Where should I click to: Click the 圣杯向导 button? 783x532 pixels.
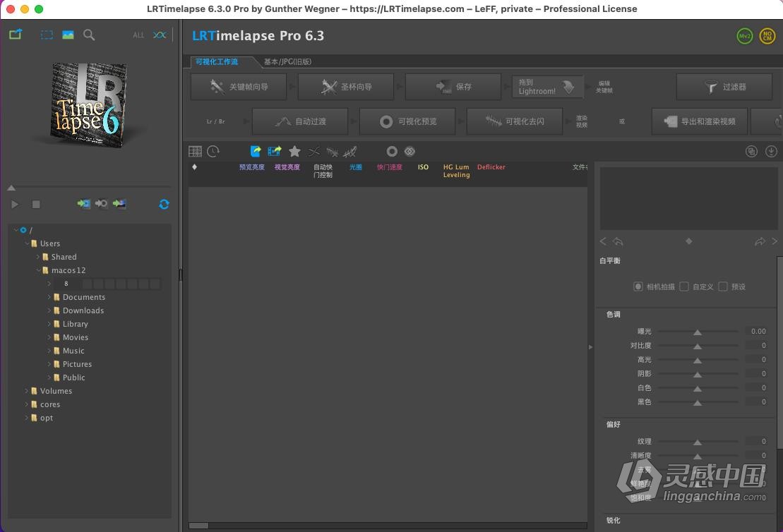coord(346,87)
